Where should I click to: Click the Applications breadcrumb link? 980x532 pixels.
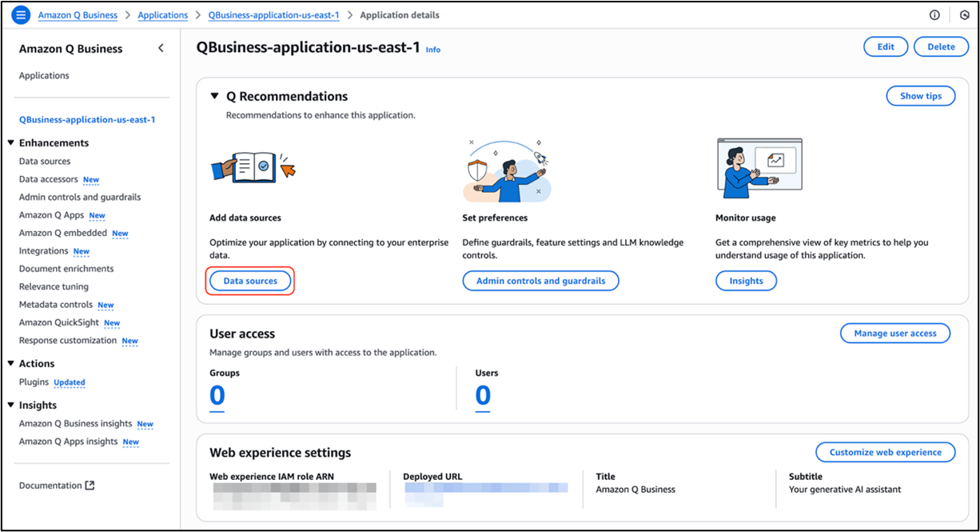pyautogui.click(x=162, y=15)
